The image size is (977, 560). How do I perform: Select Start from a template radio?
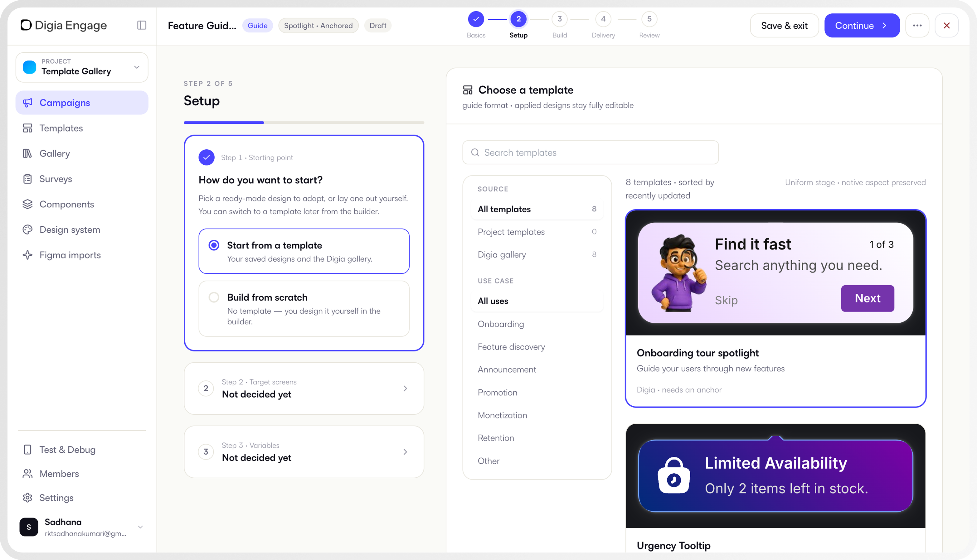214,245
